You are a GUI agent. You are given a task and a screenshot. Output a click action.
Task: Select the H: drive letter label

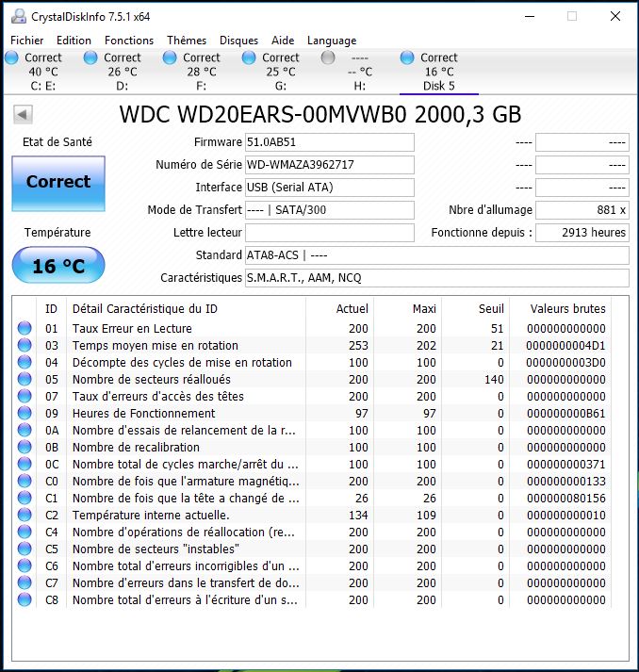click(360, 86)
